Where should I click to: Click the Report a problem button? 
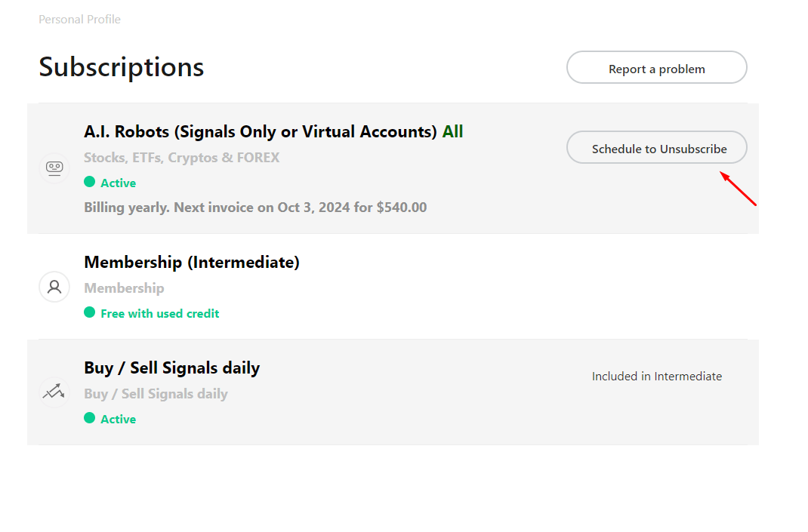pyautogui.click(x=656, y=67)
